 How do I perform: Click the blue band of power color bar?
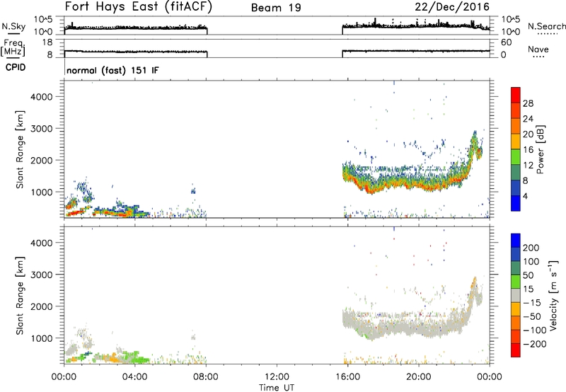(516, 203)
